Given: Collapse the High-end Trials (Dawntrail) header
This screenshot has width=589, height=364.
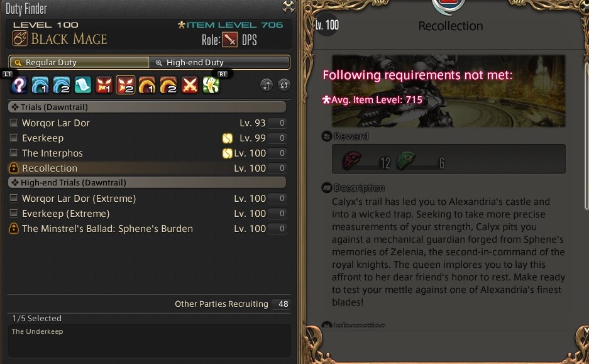Looking at the screenshot, I should click(147, 182).
